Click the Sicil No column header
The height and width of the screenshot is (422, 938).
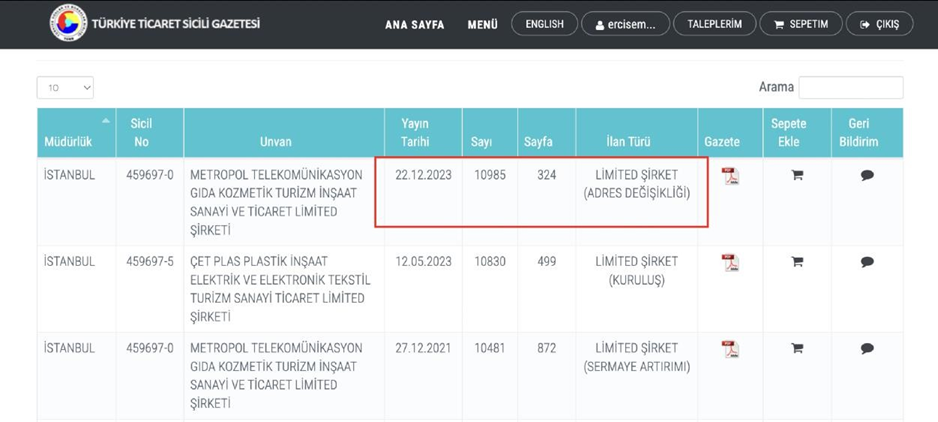click(x=150, y=133)
